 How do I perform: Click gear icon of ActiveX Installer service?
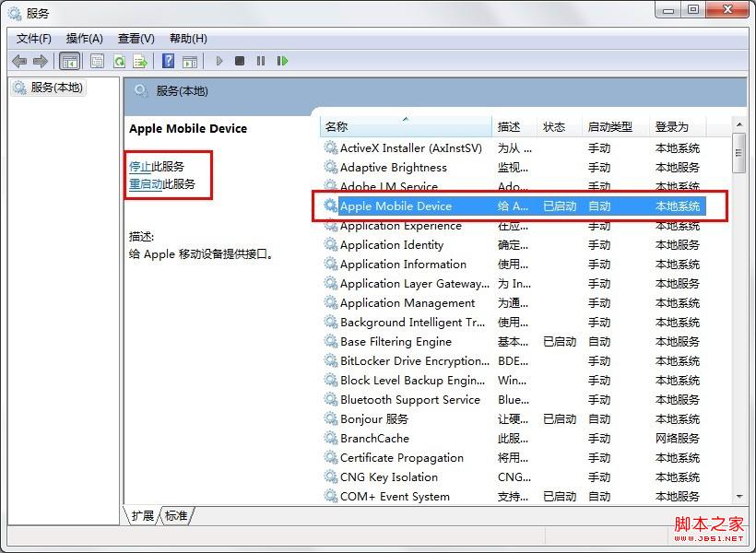pos(331,147)
